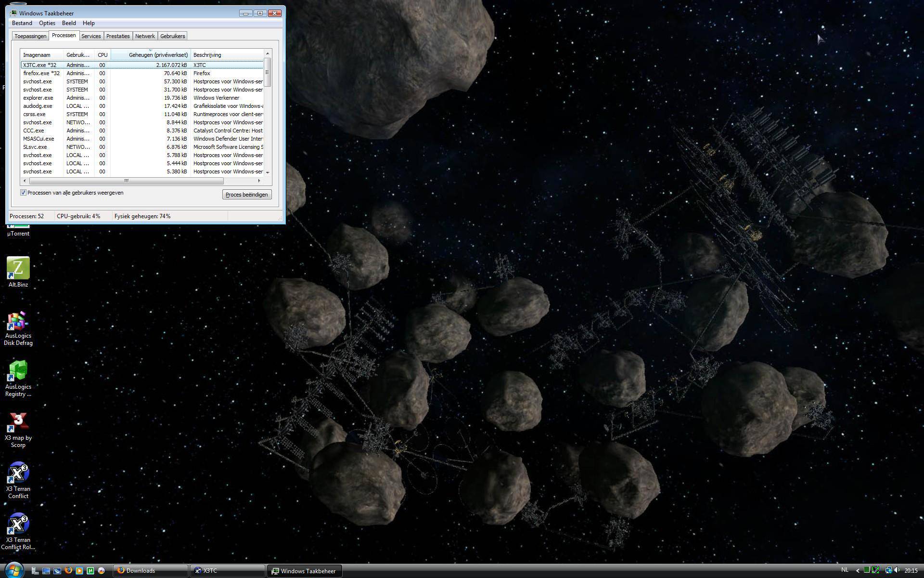Switch to the Toepassingen tab
924x578 pixels.
(x=30, y=36)
